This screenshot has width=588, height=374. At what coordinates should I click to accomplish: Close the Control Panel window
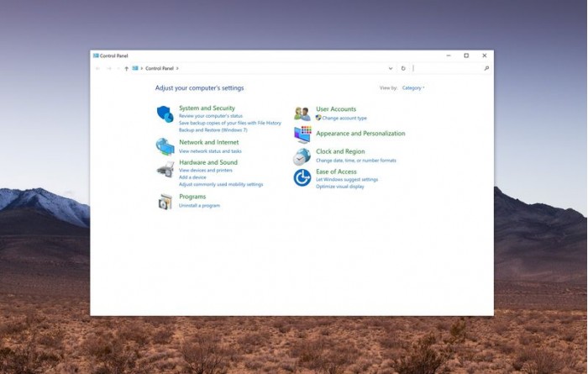(485, 55)
